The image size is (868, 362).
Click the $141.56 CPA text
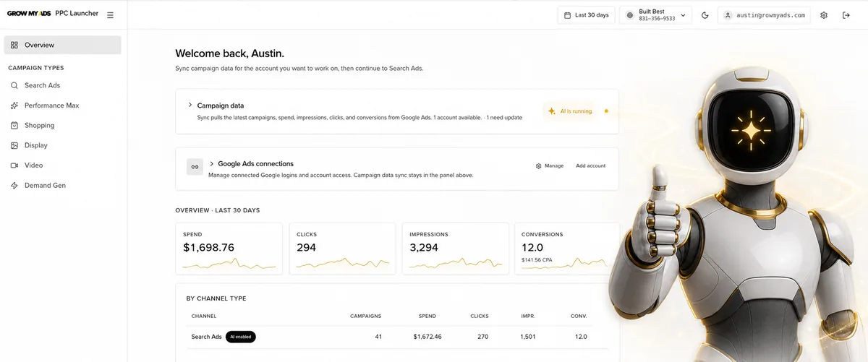coord(537,259)
